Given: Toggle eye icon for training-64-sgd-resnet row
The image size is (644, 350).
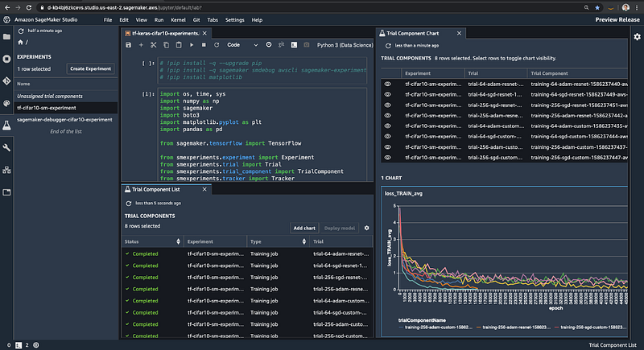Looking at the screenshot, I should [x=387, y=94].
